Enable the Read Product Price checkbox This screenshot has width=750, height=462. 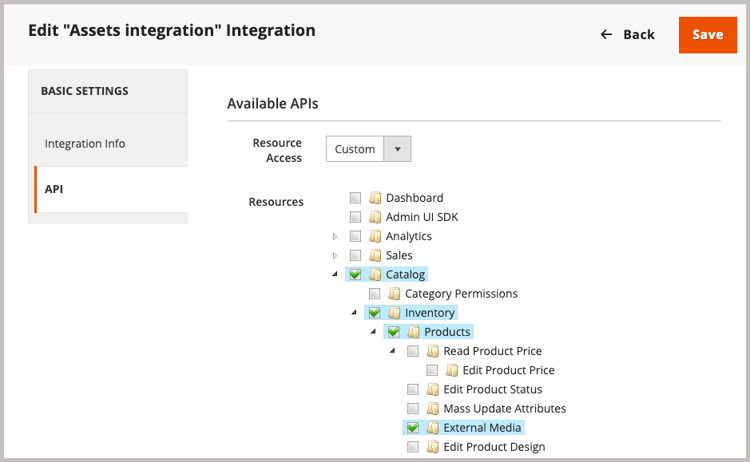pos(413,351)
